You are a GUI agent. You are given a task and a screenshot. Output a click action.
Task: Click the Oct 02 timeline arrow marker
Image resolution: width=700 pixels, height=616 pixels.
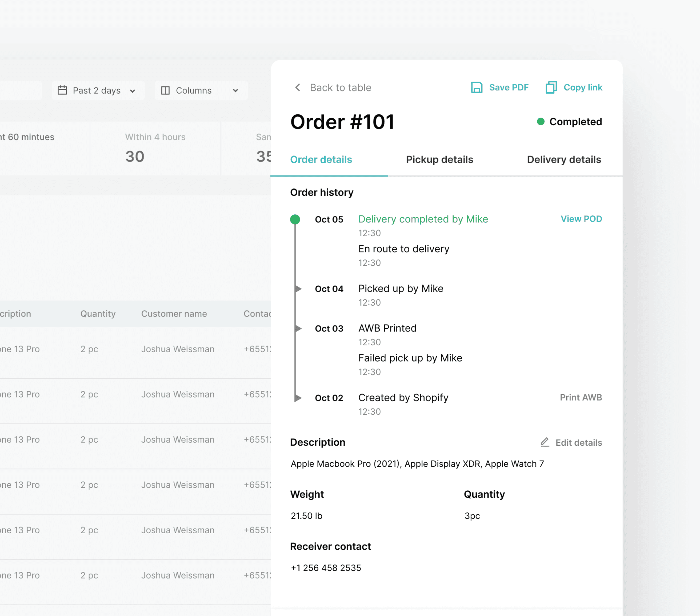[x=298, y=398]
